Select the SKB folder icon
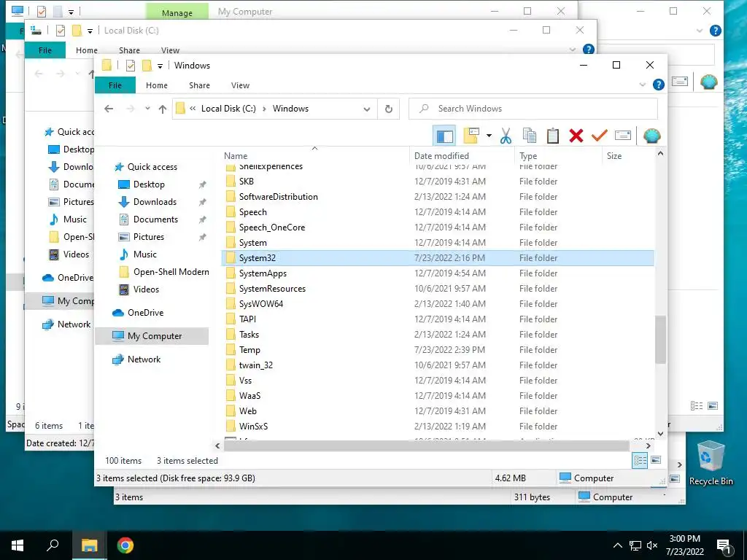 click(x=231, y=182)
